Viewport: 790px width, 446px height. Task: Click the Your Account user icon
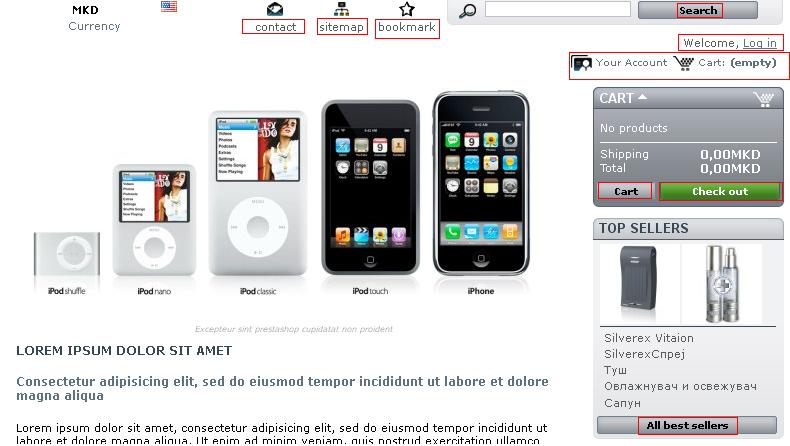point(581,63)
